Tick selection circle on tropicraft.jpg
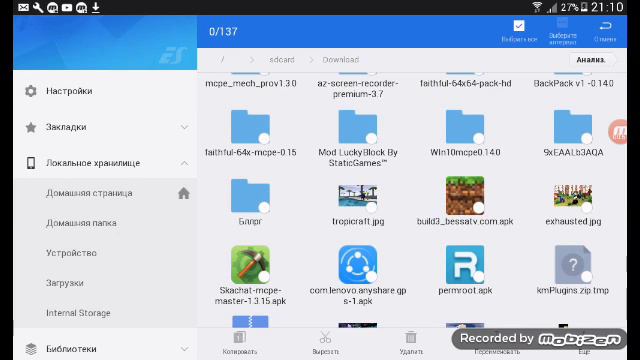Viewport: 640px width, 360px height. (x=371, y=208)
